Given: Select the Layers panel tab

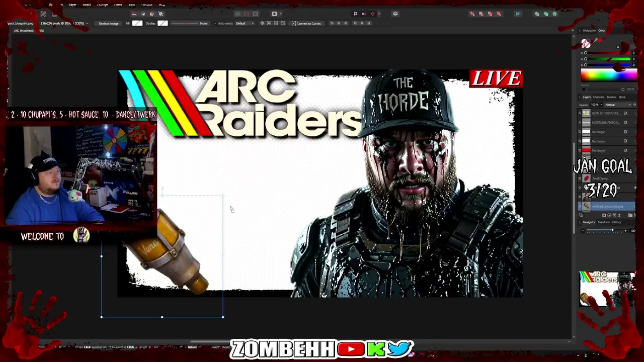Looking at the screenshot, I should point(587,97).
